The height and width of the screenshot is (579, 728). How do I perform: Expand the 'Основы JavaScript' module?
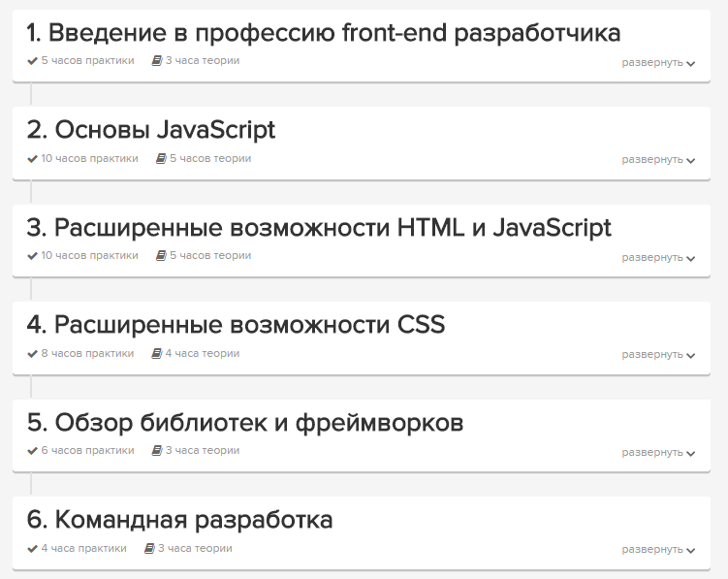(658, 160)
